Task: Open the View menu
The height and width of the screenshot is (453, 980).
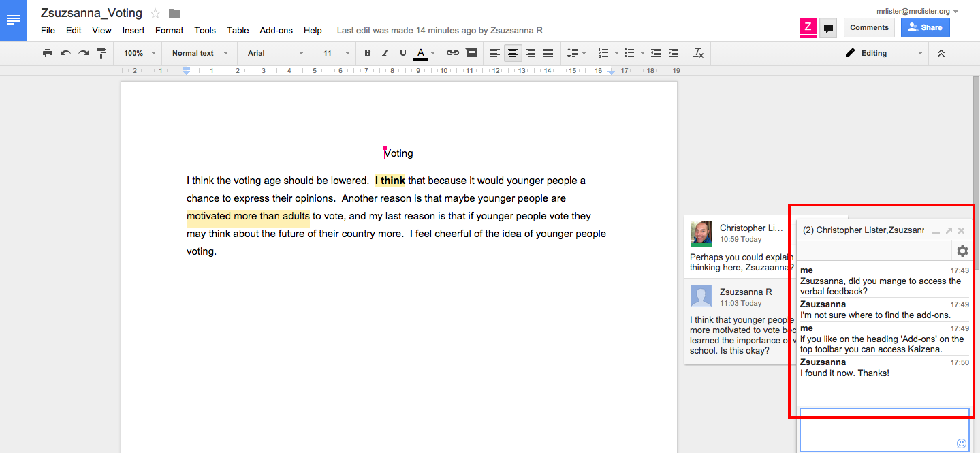Action: 101,30
